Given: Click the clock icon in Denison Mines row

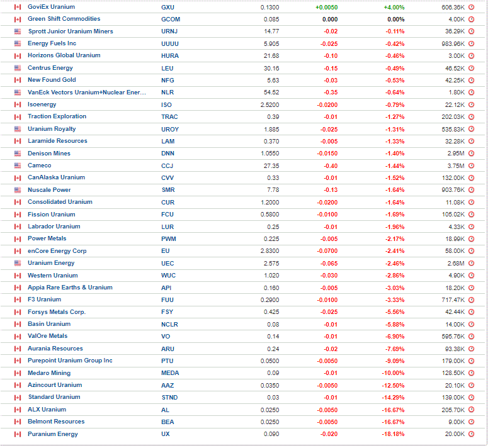Looking at the screenshot, I should click(x=472, y=154).
